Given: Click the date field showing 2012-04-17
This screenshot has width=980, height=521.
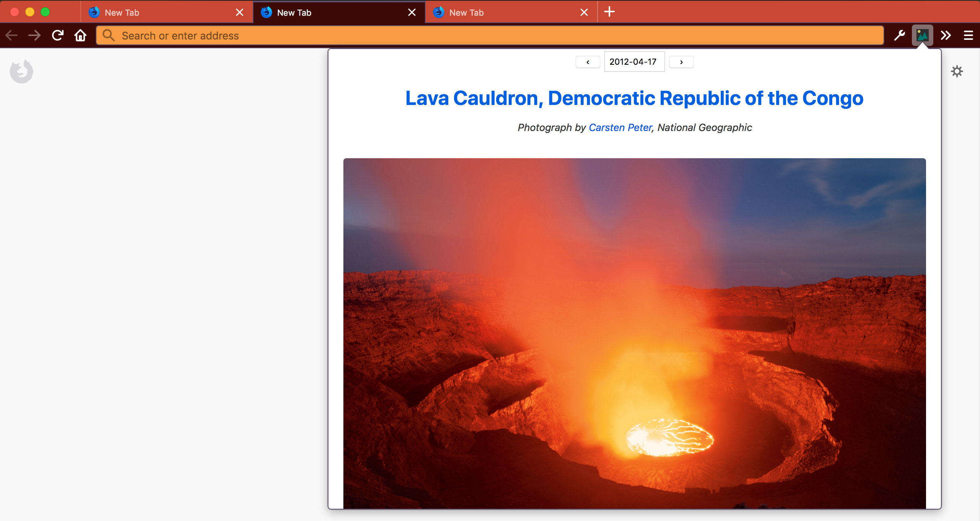Looking at the screenshot, I should [634, 62].
